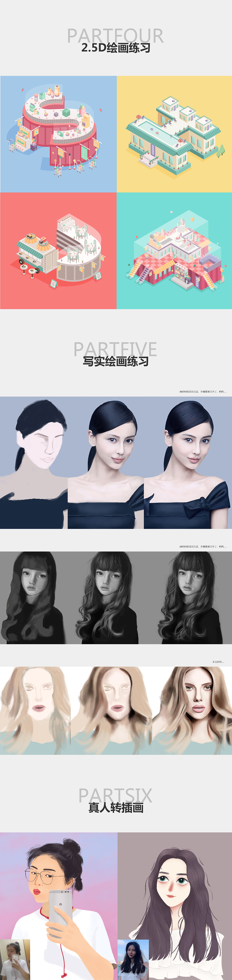The image size is (232, 980).
Task: View the middle stage of the ponytail portrait
Action: tap(106, 463)
